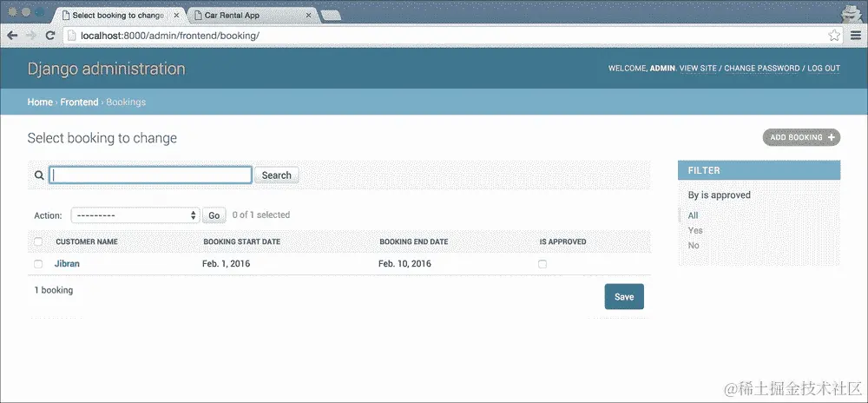Viewport: 868px width, 403px height.
Task: Sort by Booking End Date column
Action: click(x=413, y=242)
